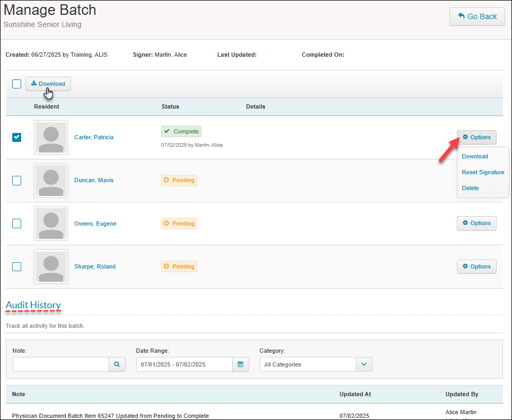
Task: Click Mavis Duncan's profile photo icon
Action: 51,181
